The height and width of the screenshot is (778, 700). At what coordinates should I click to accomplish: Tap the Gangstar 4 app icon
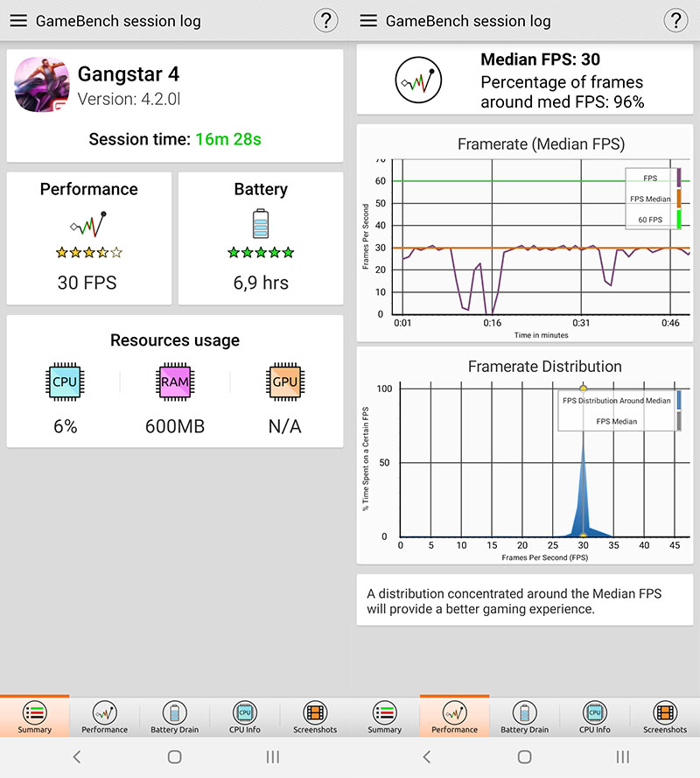click(x=42, y=84)
